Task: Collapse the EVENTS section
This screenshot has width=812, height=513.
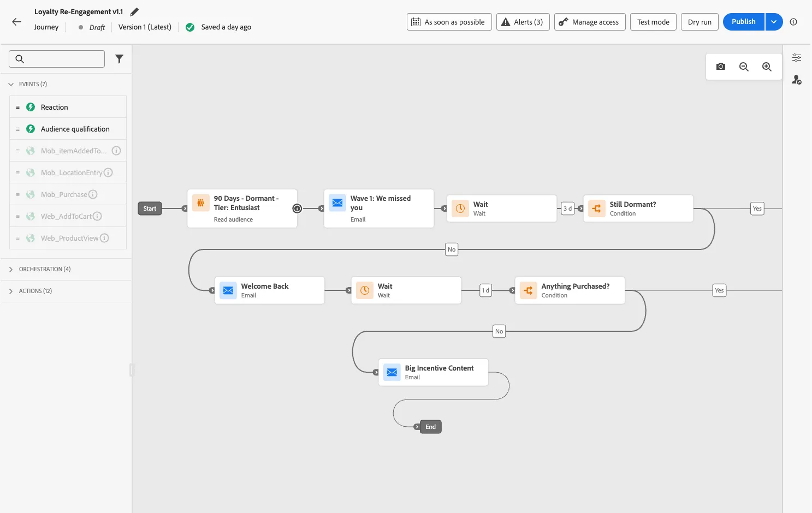Action: tap(11, 85)
